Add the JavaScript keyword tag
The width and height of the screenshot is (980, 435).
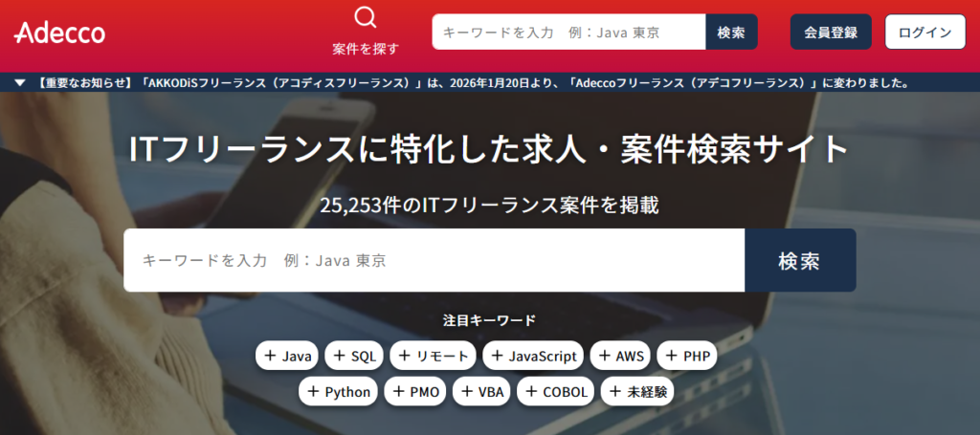coord(533,356)
